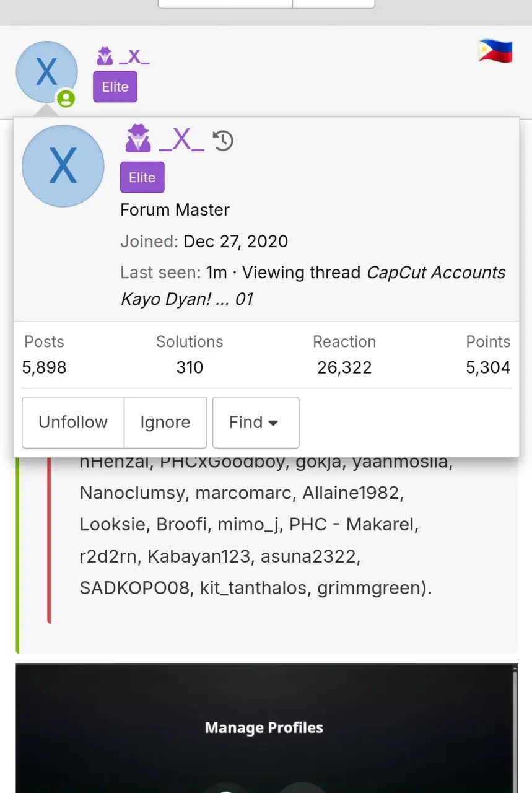Click the _X_ username in the popup
The width and height of the screenshot is (532, 793).
(x=181, y=140)
